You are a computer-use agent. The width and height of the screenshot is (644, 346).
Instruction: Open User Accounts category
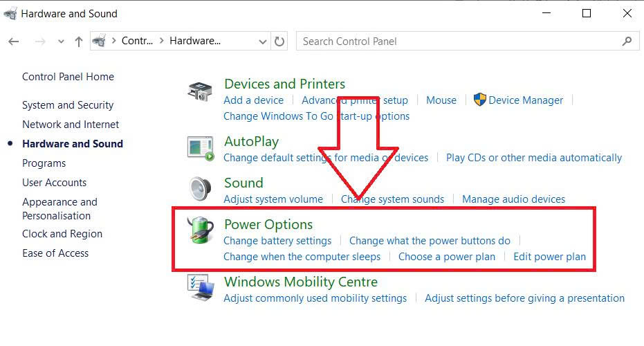point(54,183)
